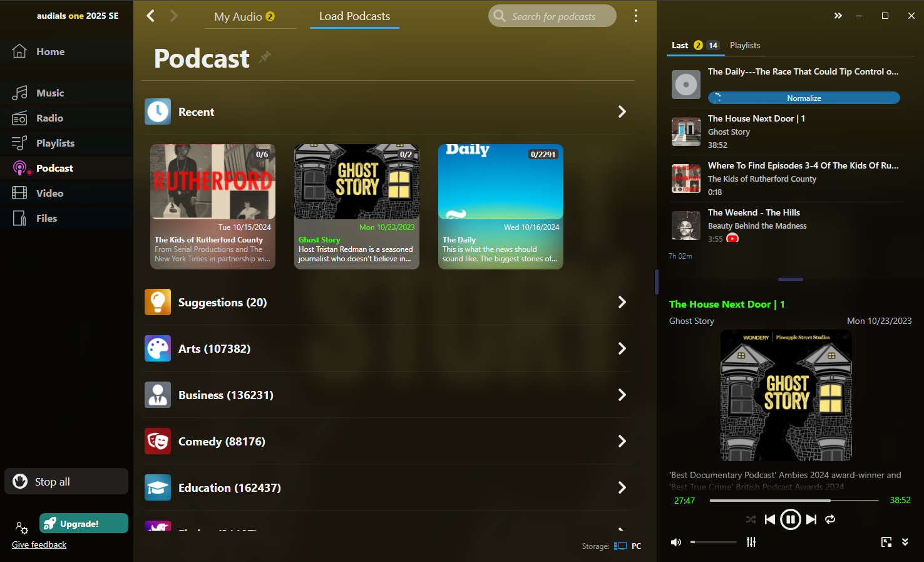Select the Podcast sidebar item
The height and width of the screenshot is (562, 924).
pos(66,168)
